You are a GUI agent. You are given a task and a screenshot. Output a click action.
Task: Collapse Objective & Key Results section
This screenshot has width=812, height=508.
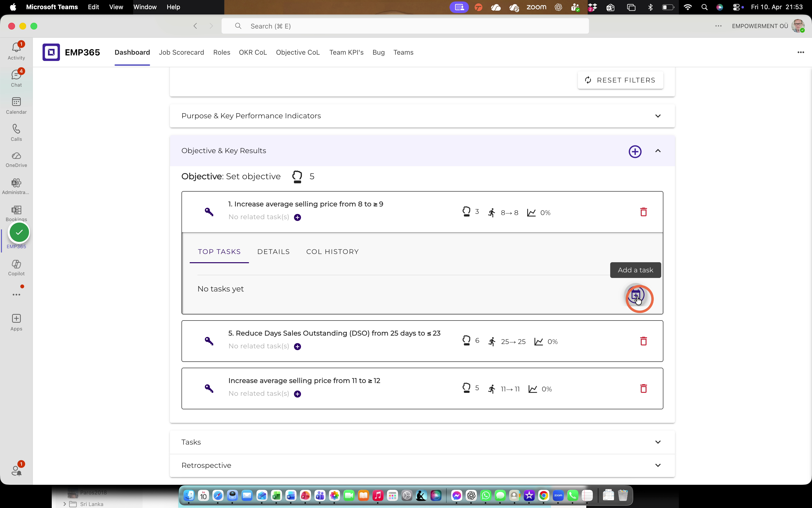tap(658, 151)
